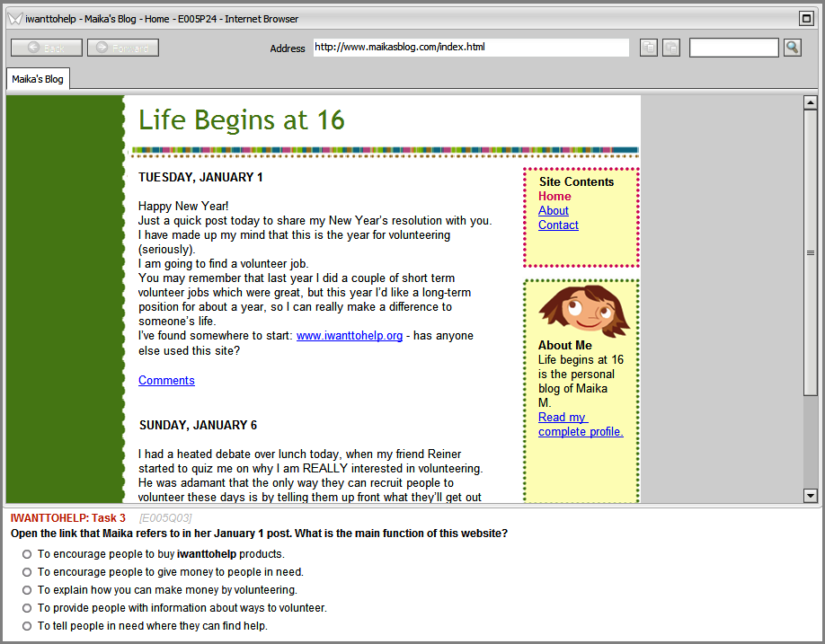Click the scroll up arrow
Screen dimensions: 825x644
[x=810, y=102]
